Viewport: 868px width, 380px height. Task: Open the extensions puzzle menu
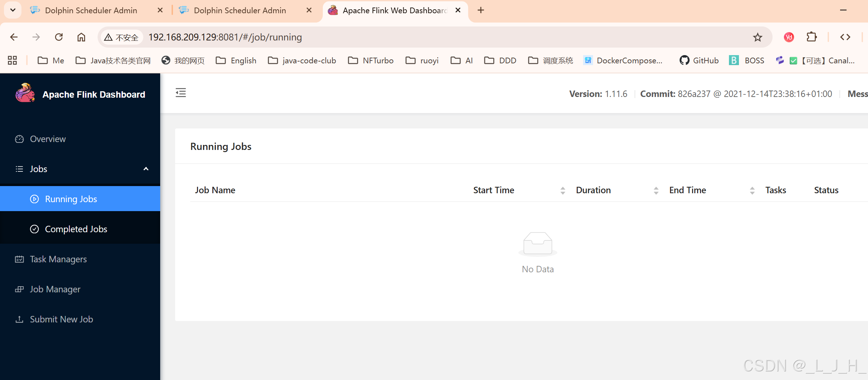812,37
